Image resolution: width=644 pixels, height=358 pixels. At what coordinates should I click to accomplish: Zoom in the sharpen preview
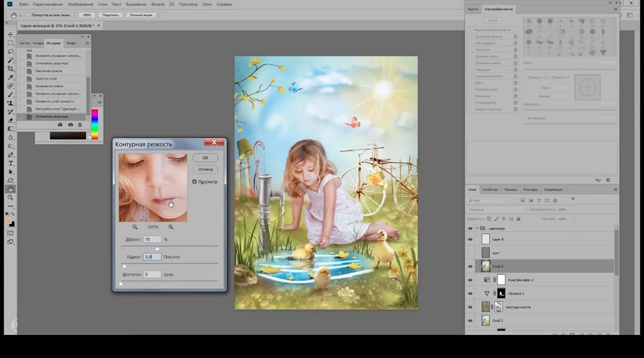pos(171,227)
